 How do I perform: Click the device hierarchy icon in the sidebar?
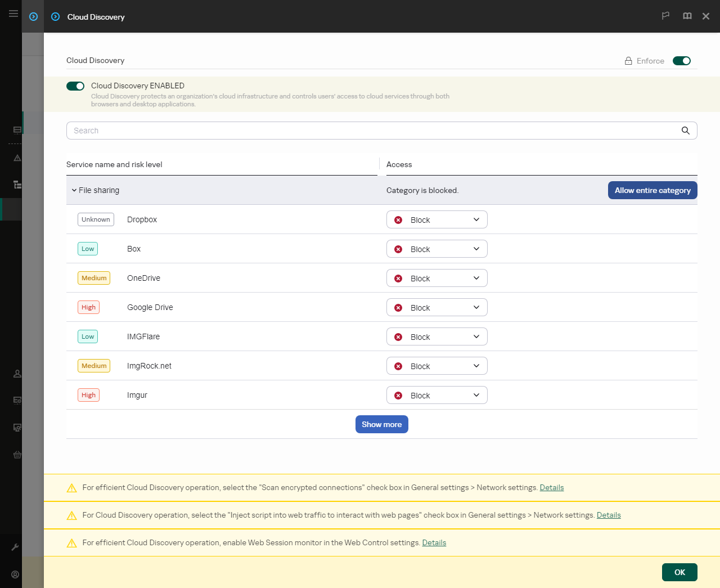click(x=17, y=185)
